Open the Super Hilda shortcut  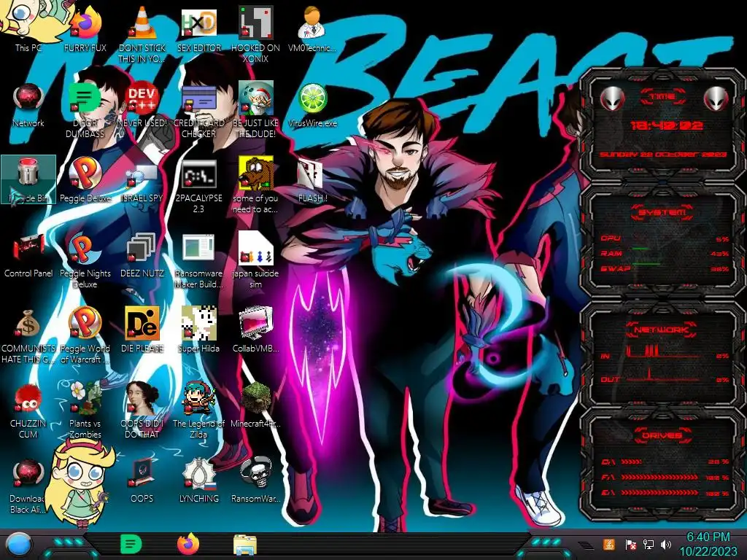(x=198, y=330)
